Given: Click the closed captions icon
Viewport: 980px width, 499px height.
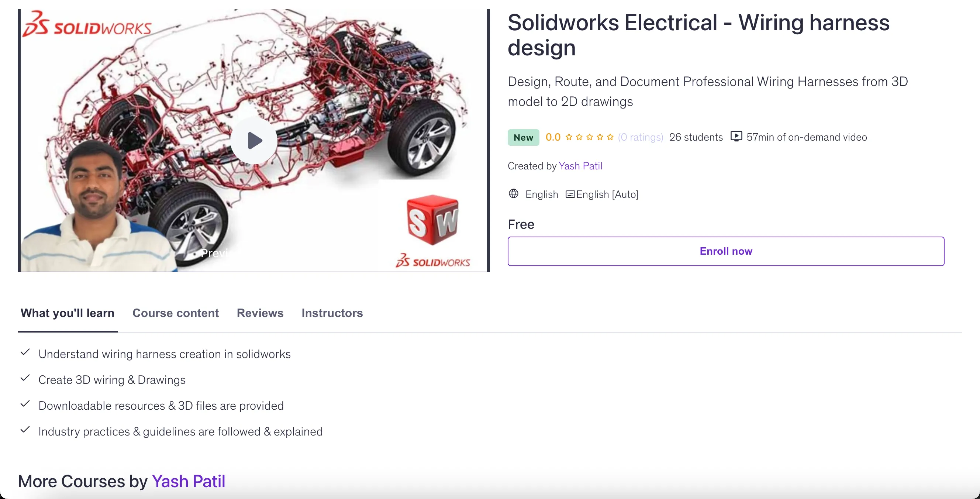Looking at the screenshot, I should pos(570,194).
